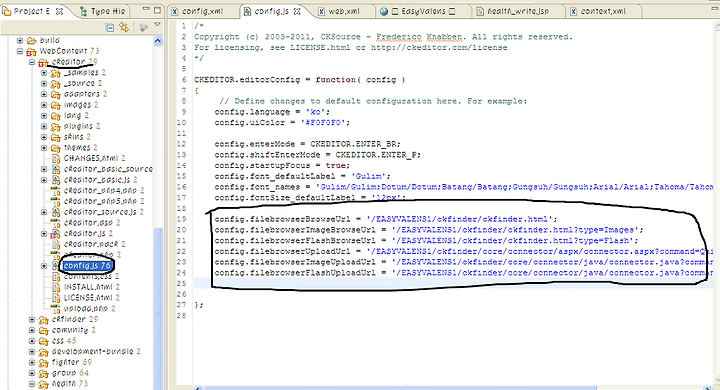
Task: Toggle Link with Editor icon
Action: pyautogui.click(x=124, y=28)
